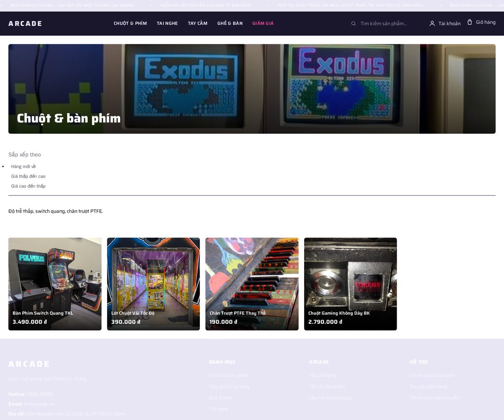
Task: Open the shopping bag cart icon
Action: [x=470, y=22]
